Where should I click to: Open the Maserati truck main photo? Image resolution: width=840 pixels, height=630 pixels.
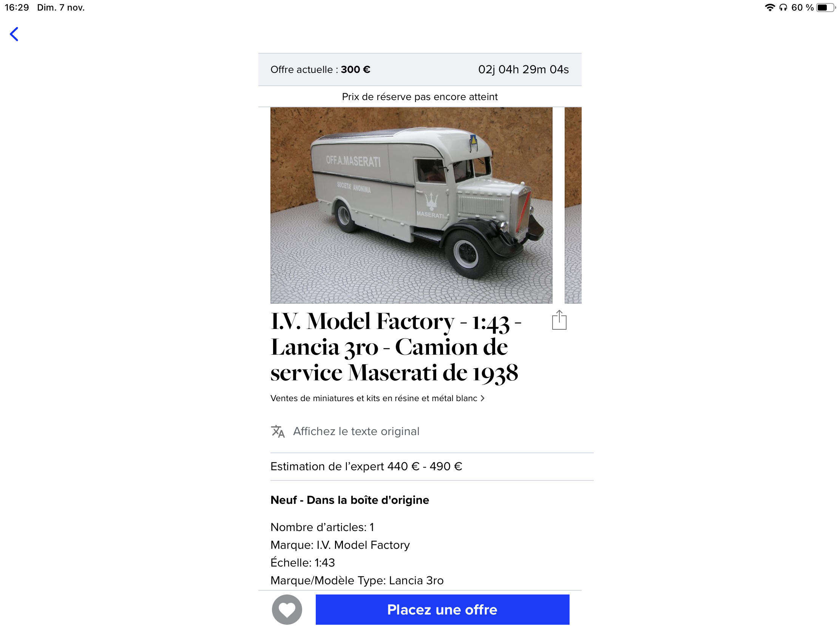coord(411,205)
